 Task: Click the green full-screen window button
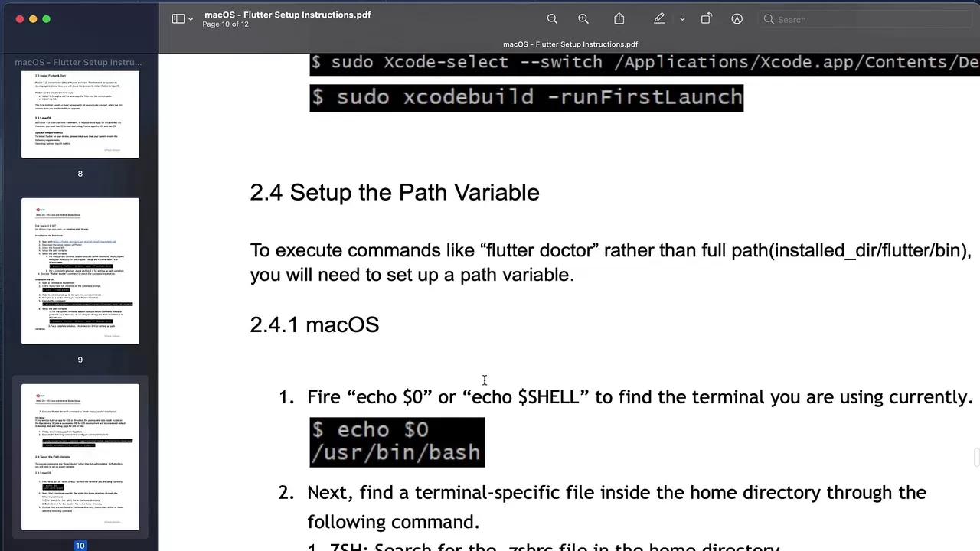46,19
